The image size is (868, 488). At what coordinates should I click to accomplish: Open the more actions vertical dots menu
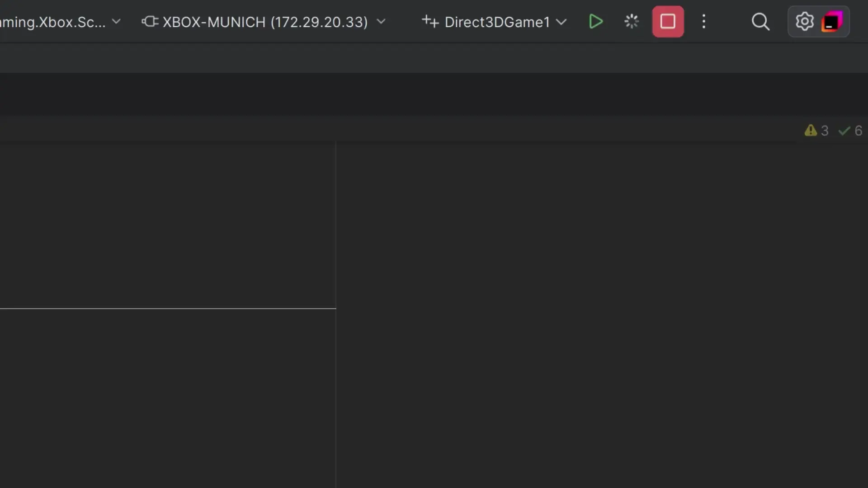[703, 22]
